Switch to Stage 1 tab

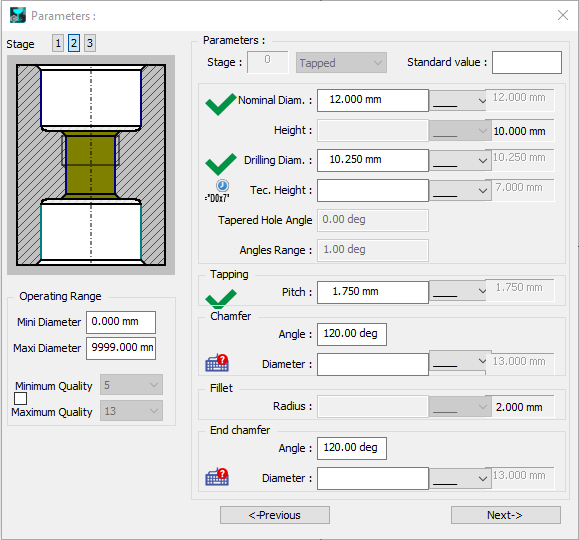click(58, 43)
